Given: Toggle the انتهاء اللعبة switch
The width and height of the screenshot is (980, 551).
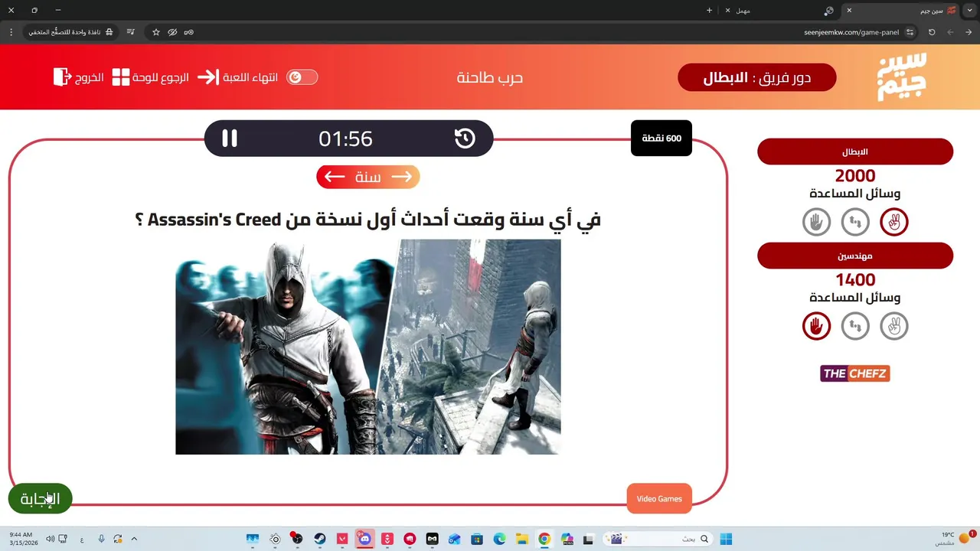Looking at the screenshot, I should click(x=302, y=77).
